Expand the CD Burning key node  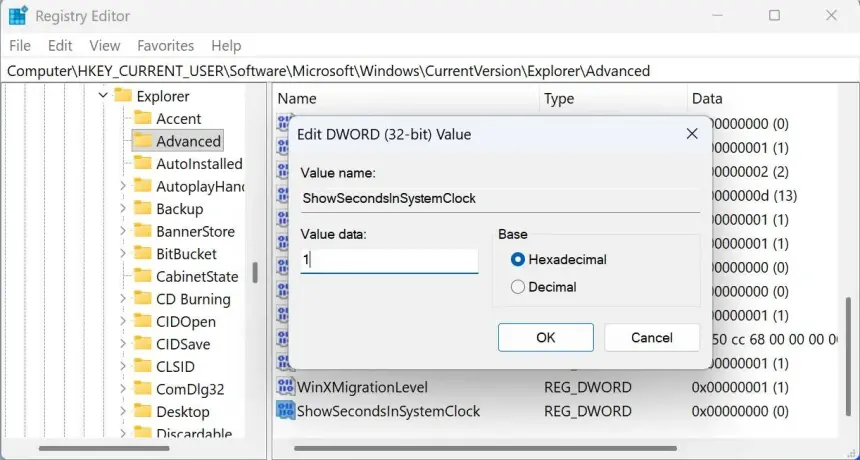[122, 299]
